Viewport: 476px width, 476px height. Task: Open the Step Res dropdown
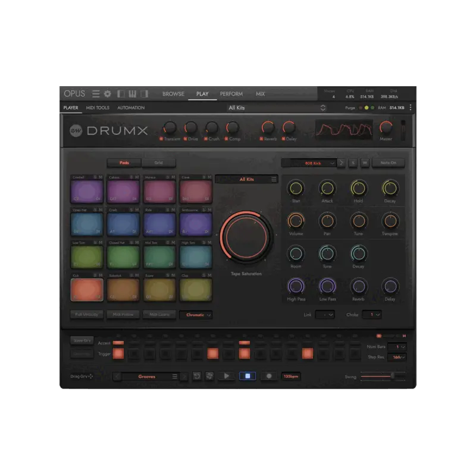(x=397, y=358)
